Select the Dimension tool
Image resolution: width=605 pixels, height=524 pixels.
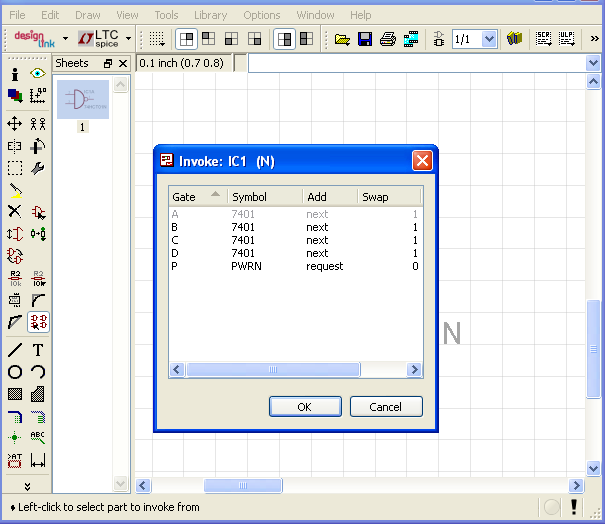point(38,460)
